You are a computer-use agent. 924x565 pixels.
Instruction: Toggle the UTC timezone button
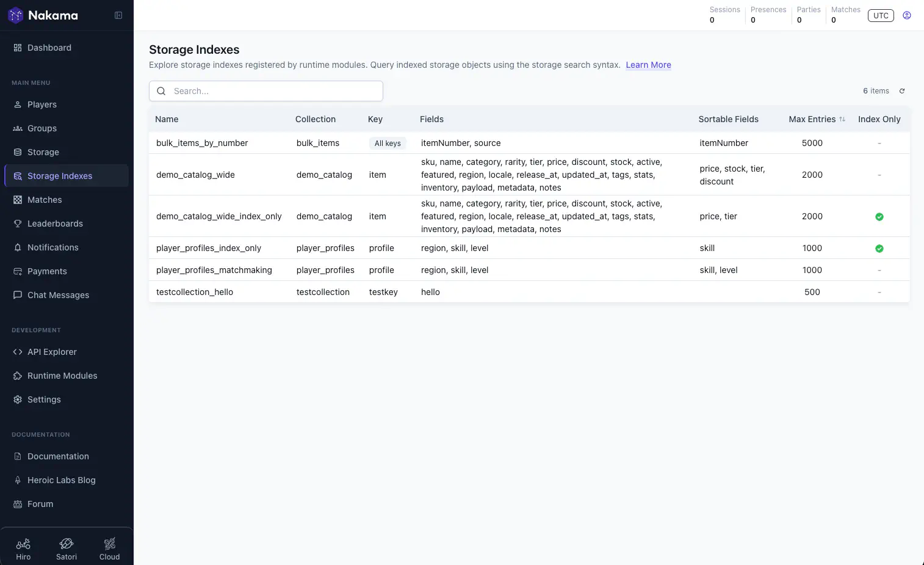click(x=881, y=15)
